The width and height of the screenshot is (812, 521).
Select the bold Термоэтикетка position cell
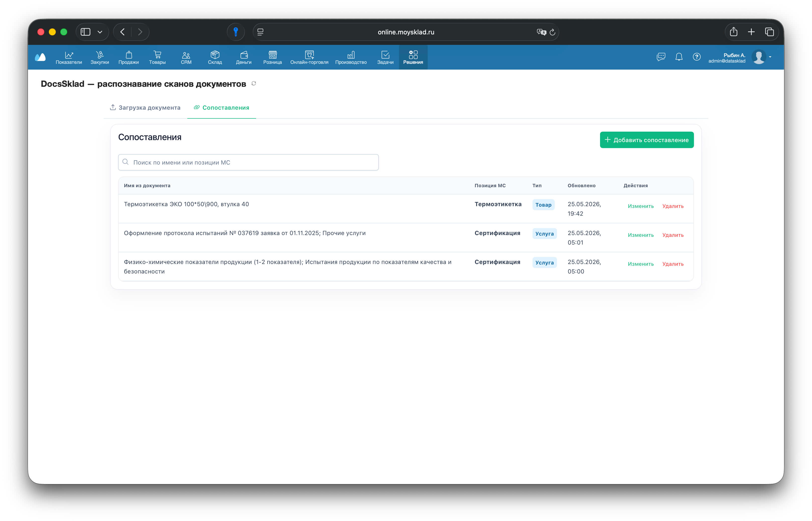point(498,204)
